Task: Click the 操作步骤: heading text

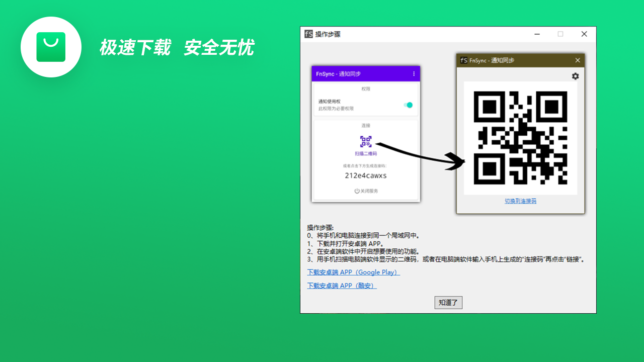Action: [x=320, y=228]
